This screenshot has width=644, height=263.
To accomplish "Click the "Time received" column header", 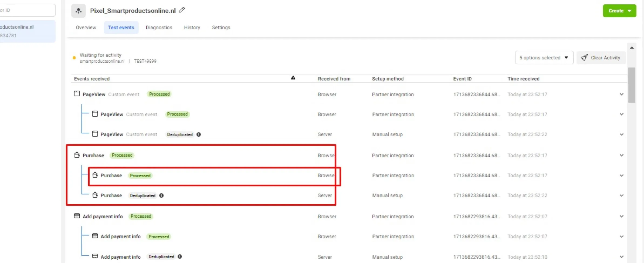I will [523, 79].
